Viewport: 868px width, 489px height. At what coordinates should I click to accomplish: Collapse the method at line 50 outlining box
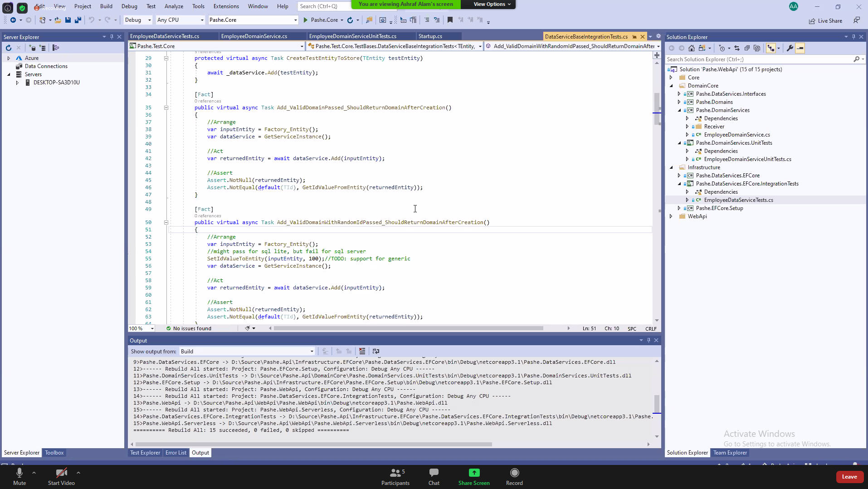[166, 223]
